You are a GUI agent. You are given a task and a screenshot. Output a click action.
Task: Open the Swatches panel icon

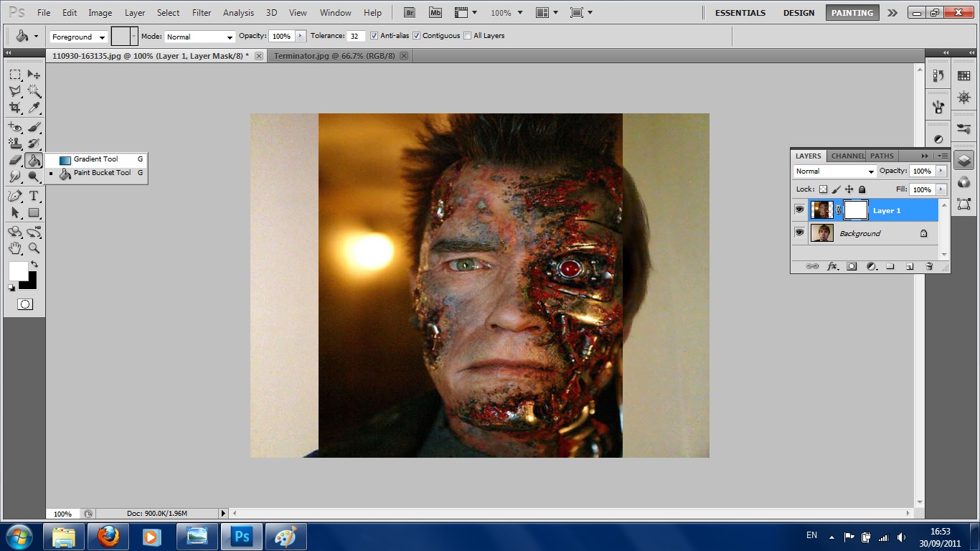pos(964,76)
